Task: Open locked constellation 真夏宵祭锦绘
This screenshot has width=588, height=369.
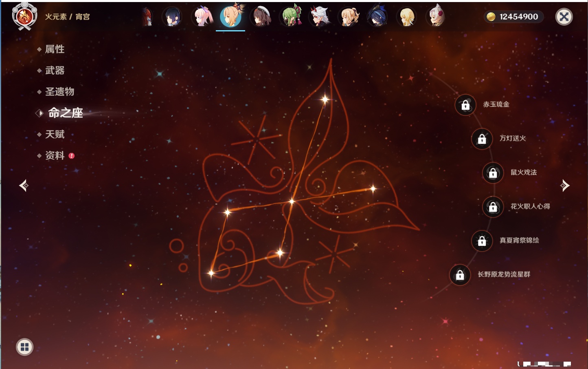Action: click(482, 241)
